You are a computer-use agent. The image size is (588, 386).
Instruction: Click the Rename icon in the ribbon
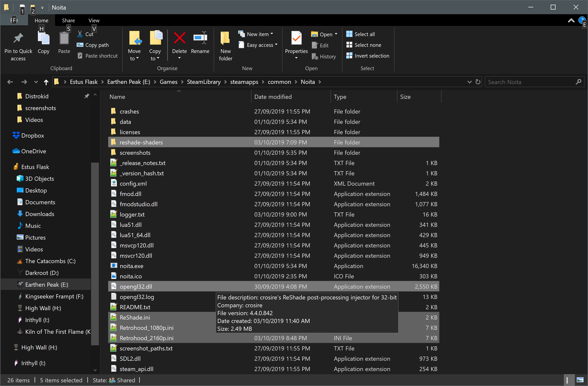(200, 38)
